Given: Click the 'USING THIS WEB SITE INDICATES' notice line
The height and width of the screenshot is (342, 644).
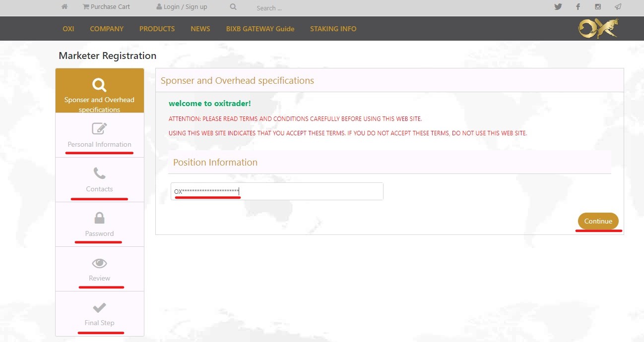Looking at the screenshot, I should coord(348,133).
